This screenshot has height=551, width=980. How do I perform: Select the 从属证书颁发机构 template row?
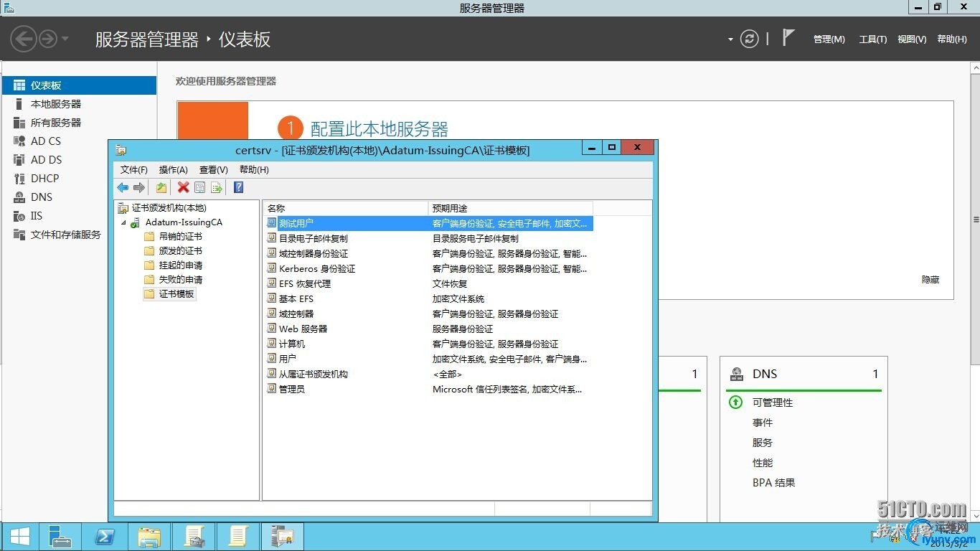click(429, 375)
